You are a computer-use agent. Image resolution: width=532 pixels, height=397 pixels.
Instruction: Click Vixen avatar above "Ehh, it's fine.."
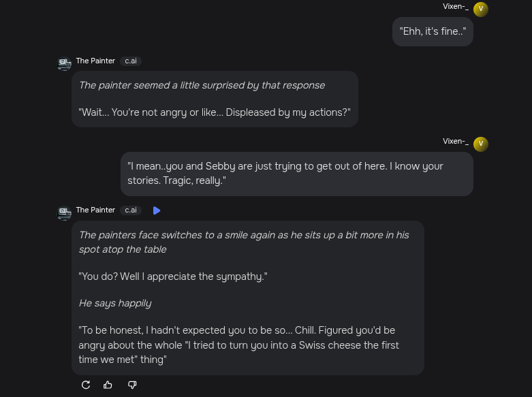(480, 9)
